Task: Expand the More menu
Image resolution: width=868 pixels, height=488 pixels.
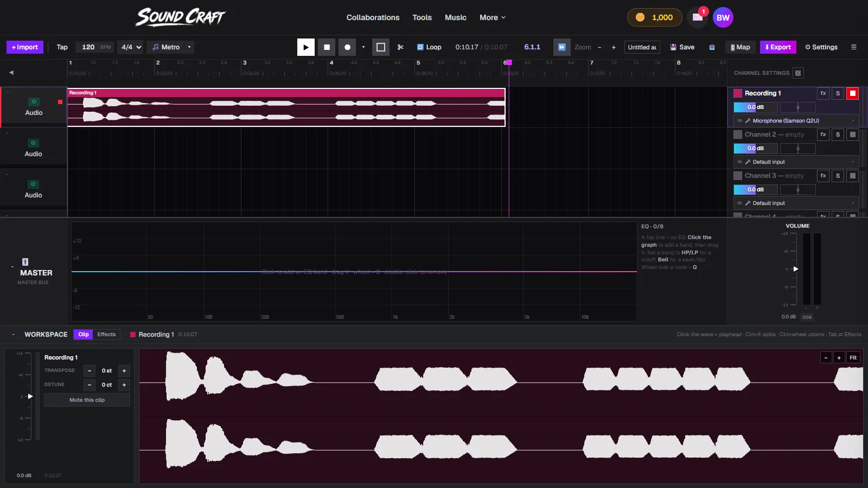Action: [493, 17]
